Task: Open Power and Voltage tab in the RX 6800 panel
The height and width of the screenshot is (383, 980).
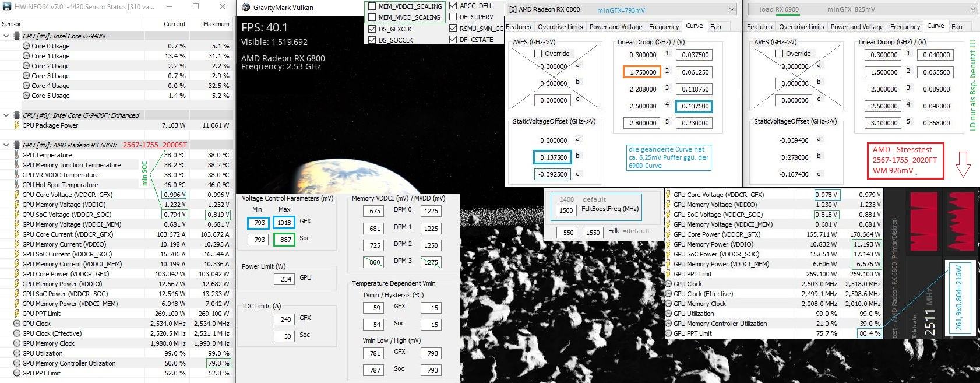Action: click(x=616, y=27)
